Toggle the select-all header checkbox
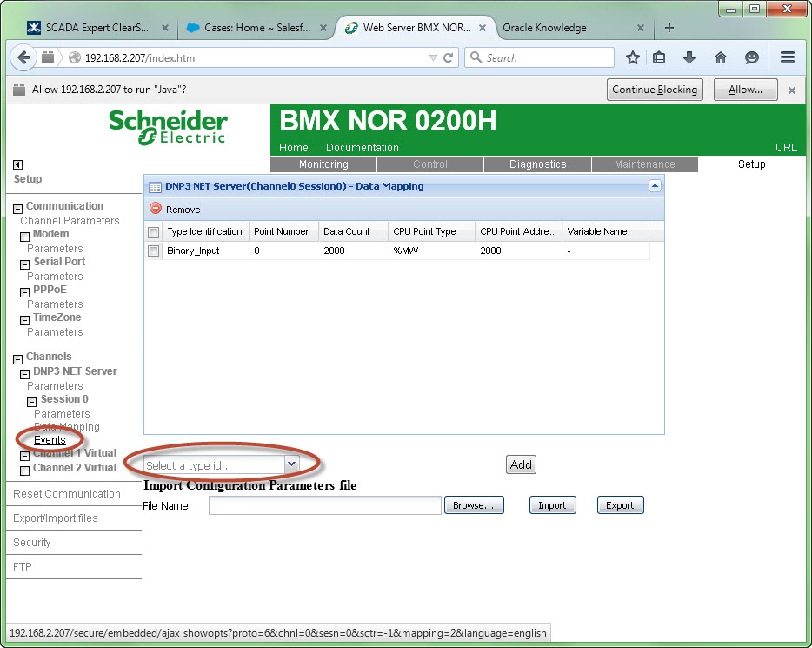The height and width of the screenshot is (648, 812). (153, 232)
